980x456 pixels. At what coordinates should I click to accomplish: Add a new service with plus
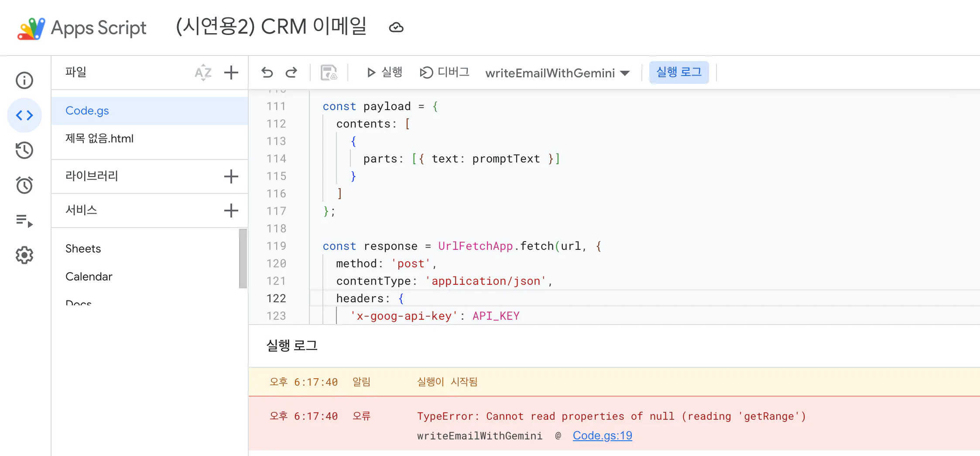click(231, 211)
